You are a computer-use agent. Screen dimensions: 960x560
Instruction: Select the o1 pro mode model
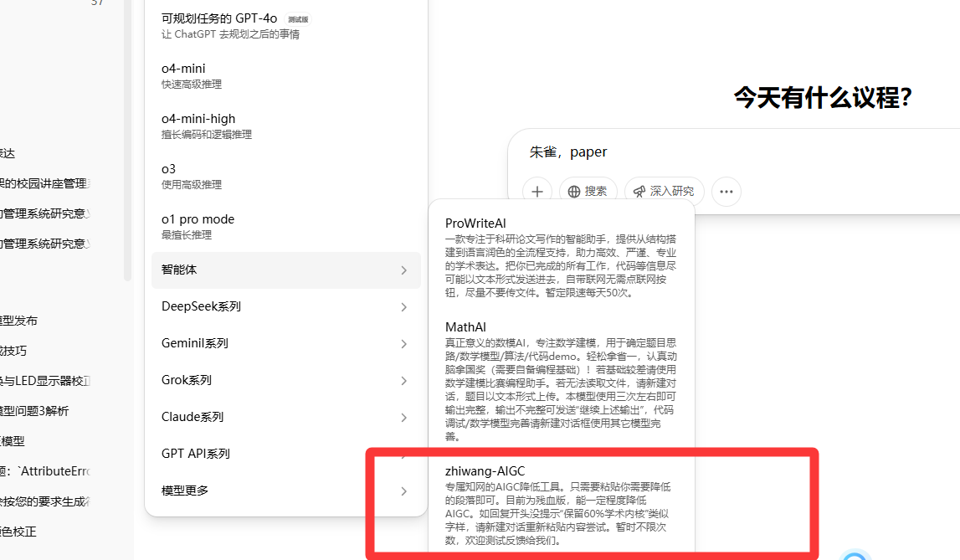pyautogui.click(x=286, y=227)
